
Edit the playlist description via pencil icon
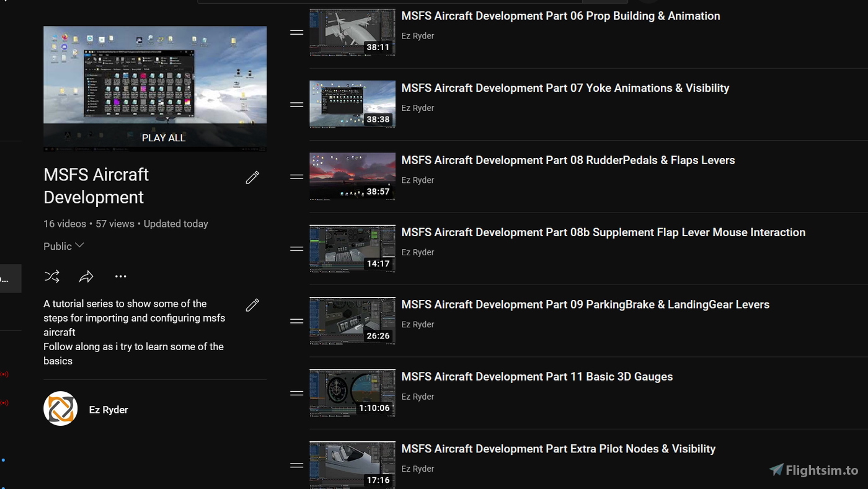[252, 305]
